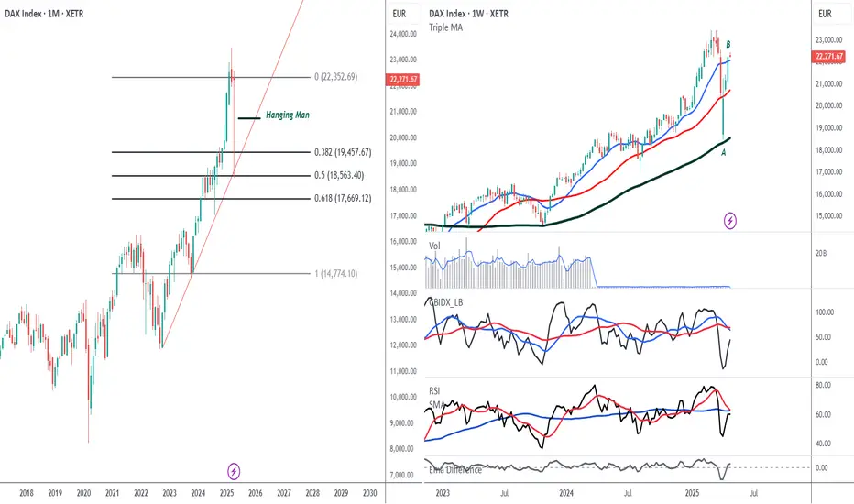Click the 2027 year label on time axis
854x504 pixels.
[x=284, y=493]
